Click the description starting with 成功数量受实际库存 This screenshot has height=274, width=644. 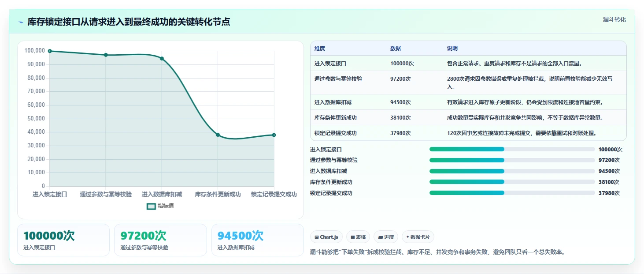click(525, 118)
